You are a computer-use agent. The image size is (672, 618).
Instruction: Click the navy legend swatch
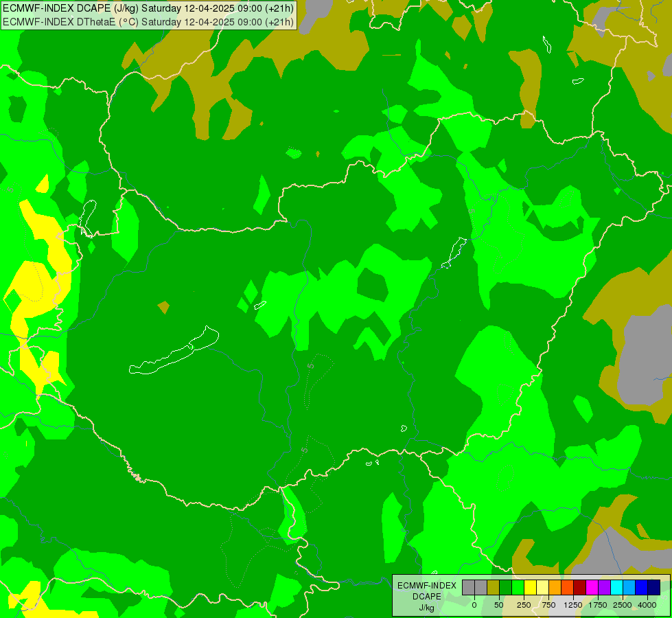653,587
